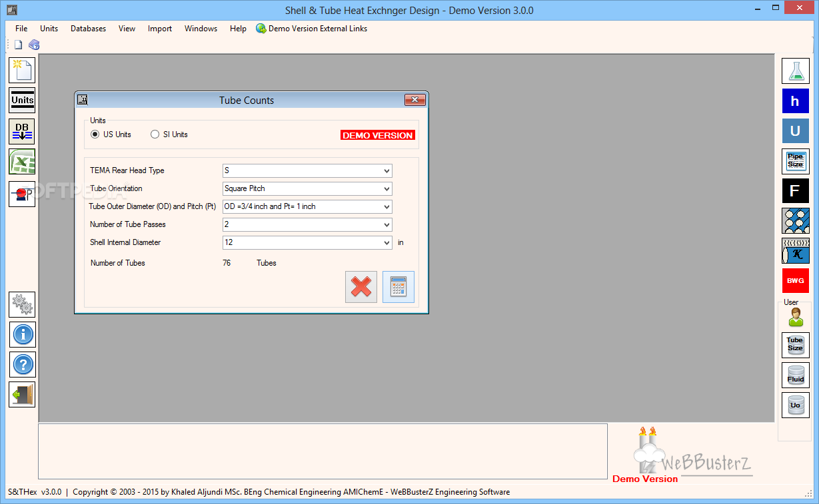Screen dimensions: 819x504
Task: Open the Shell Internal Diameter dropdown
Action: click(307, 242)
